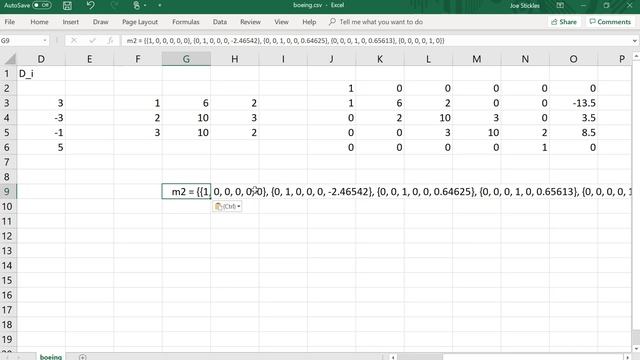Click the New Sheet plus icon
Screen dimensions: 640x360
(82, 357)
